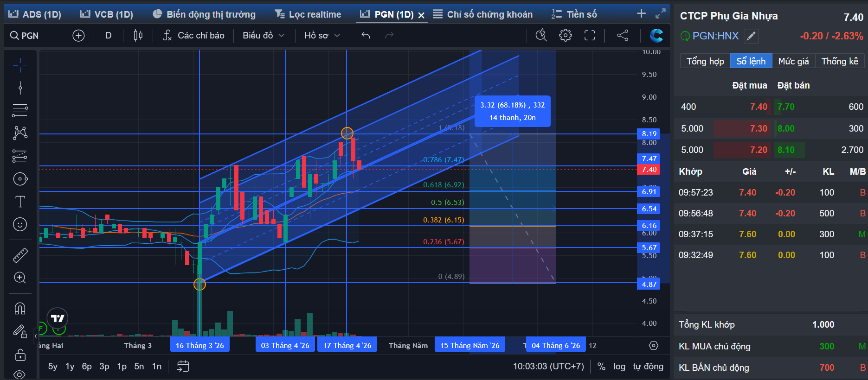Close the PGN (1D) tab
The width and height of the screenshot is (868, 380).
point(421,15)
